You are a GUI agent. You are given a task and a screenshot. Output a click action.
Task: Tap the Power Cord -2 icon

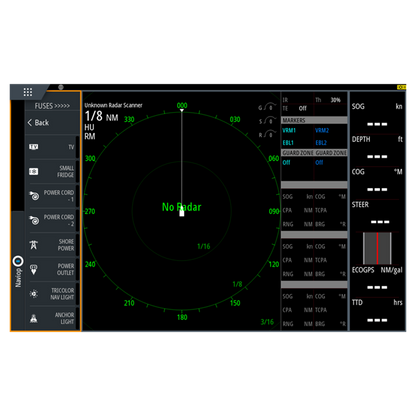(34, 220)
